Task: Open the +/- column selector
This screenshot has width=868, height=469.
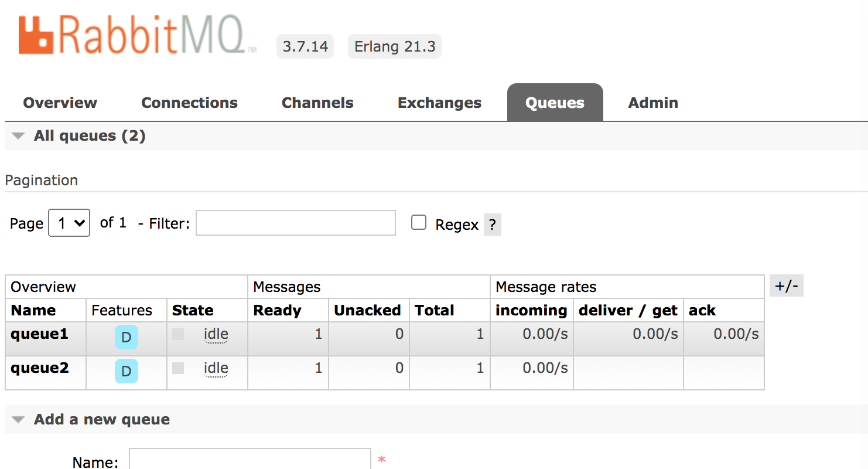Action: [786, 286]
